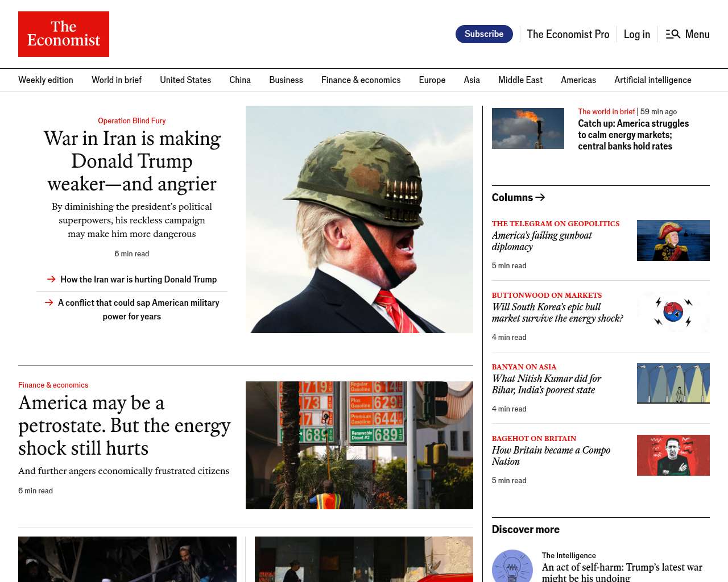Image resolution: width=728 pixels, height=582 pixels.
Task: Click the Bihar streetlights thumbnail
Action: pos(673,384)
